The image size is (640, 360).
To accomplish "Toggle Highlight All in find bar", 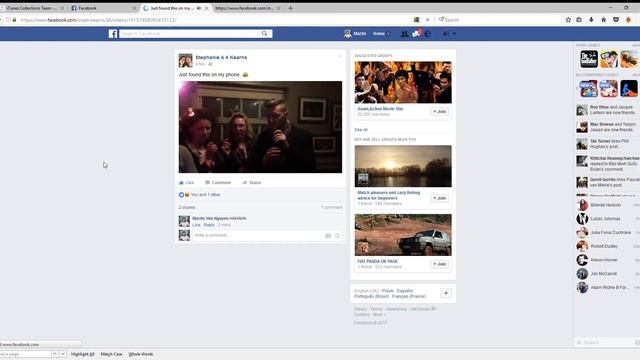I will (83, 354).
